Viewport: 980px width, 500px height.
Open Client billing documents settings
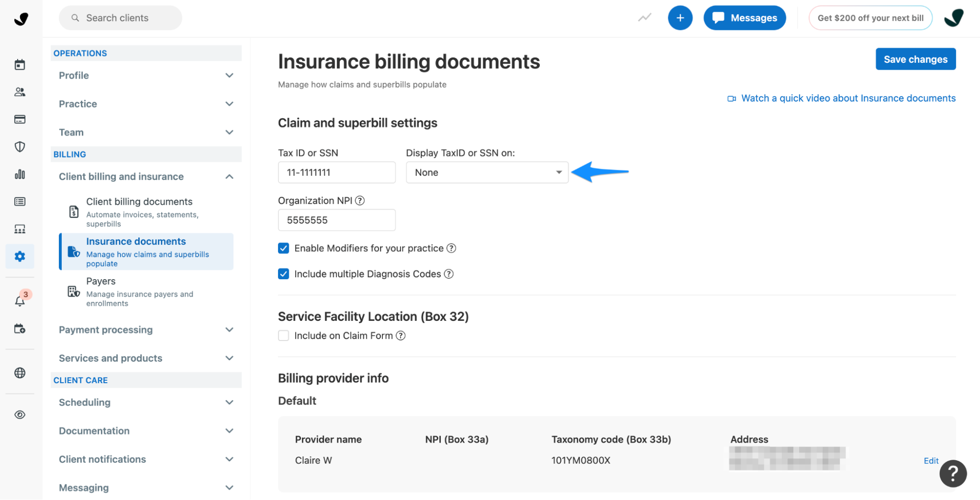click(x=146, y=212)
